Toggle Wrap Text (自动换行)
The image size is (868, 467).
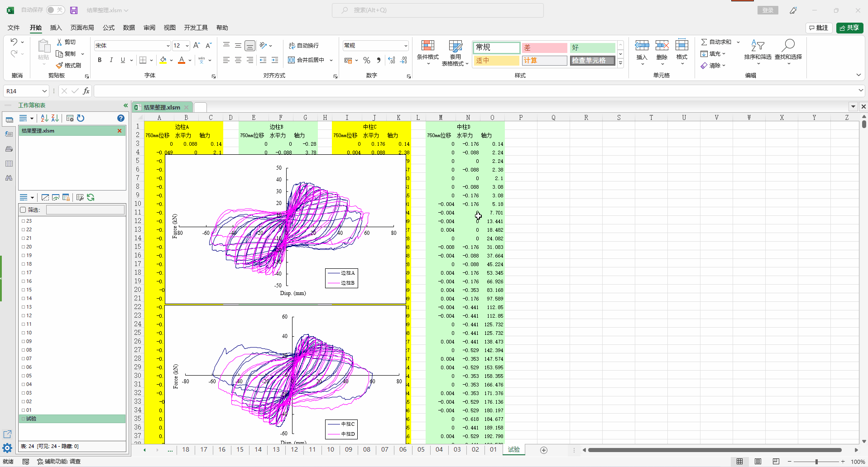coord(304,46)
